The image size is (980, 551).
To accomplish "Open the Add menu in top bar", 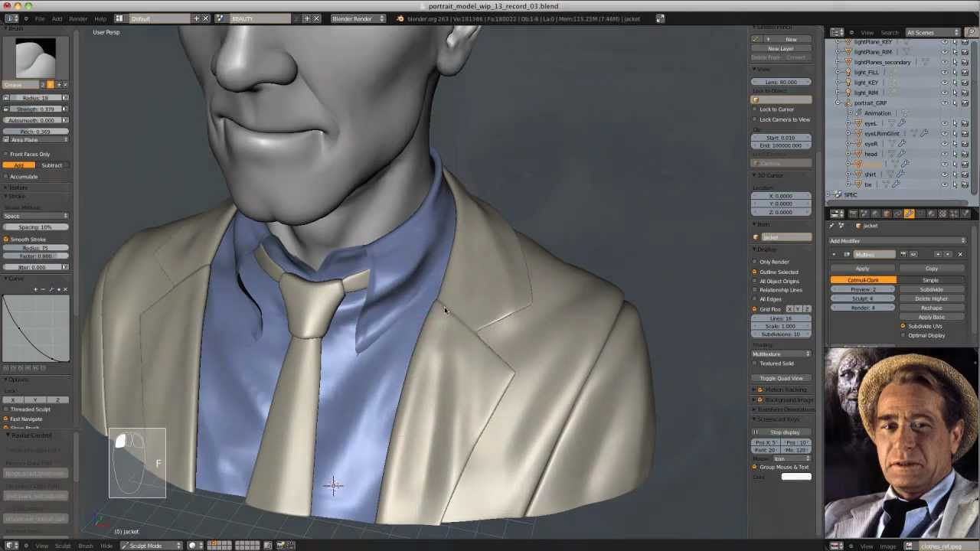I will tap(57, 18).
